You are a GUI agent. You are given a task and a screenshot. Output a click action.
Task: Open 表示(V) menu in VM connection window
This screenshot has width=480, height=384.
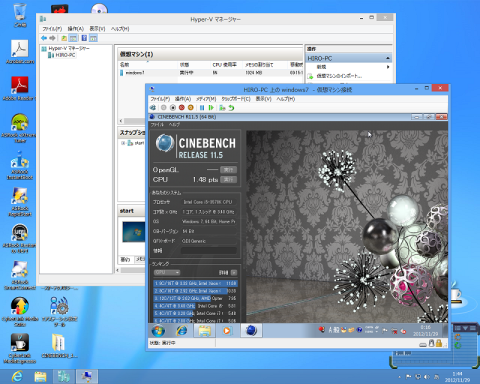264,99
